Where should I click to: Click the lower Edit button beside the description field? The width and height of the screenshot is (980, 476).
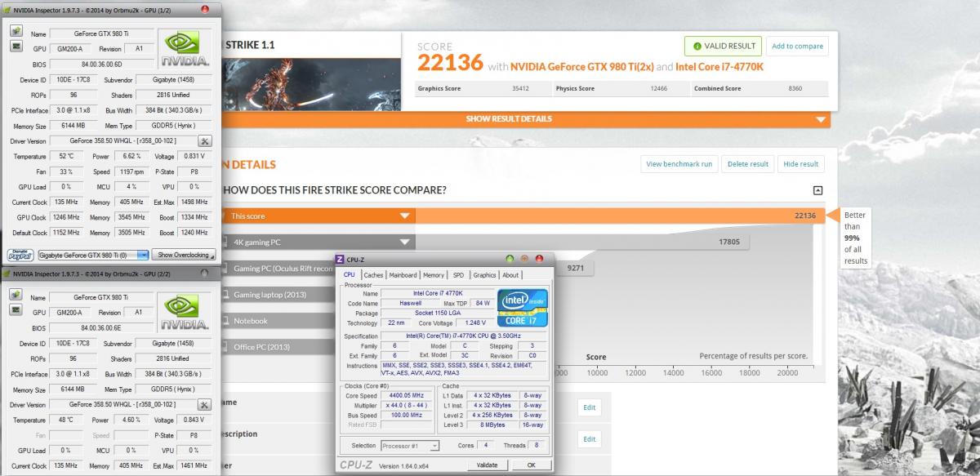(589, 439)
